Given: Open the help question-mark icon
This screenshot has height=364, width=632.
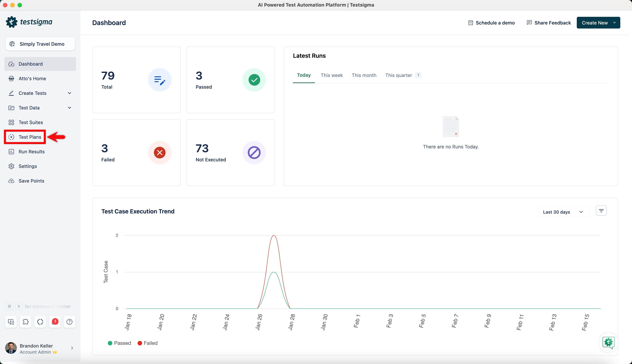Looking at the screenshot, I should click(x=69, y=322).
